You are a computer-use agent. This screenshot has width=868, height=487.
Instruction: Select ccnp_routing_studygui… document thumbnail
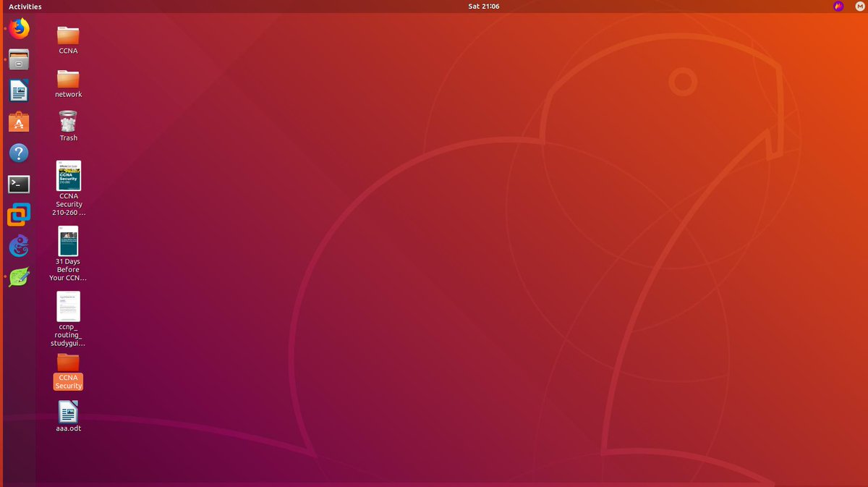click(x=69, y=306)
